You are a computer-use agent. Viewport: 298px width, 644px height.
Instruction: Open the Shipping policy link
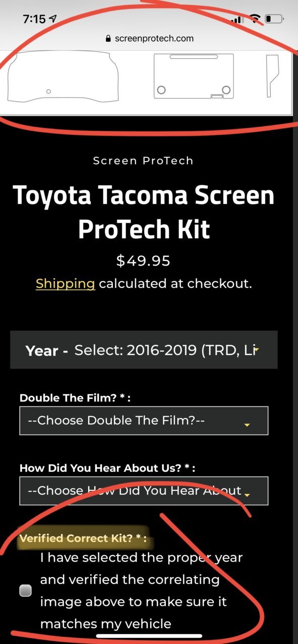pos(65,283)
